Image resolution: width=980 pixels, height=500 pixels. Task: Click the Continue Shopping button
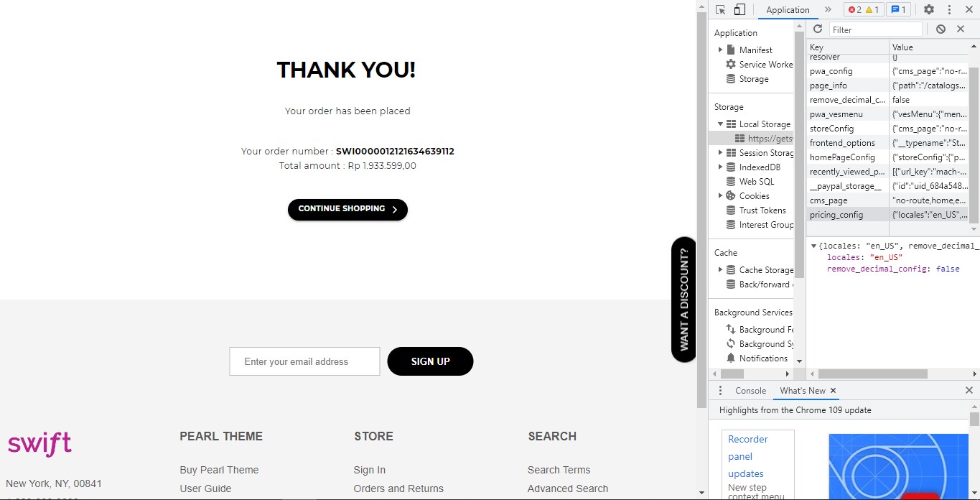pos(347,209)
